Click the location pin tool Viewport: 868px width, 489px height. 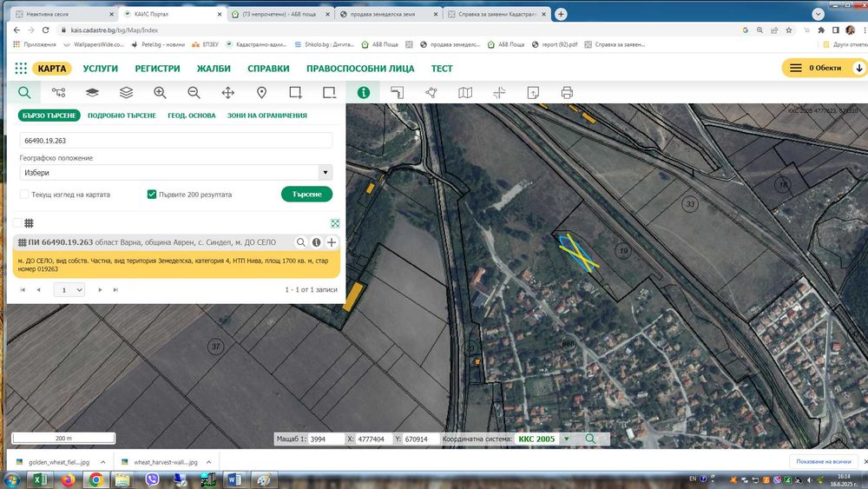tap(261, 92)
